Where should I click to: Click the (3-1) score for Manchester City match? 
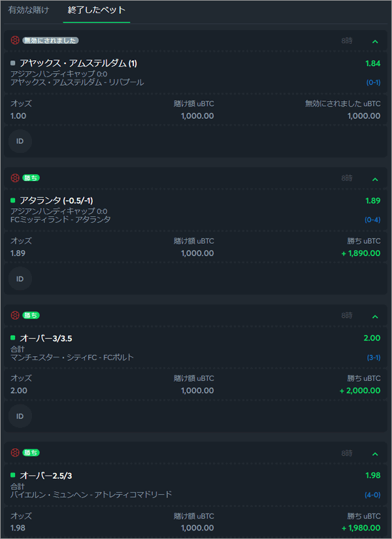374,357
